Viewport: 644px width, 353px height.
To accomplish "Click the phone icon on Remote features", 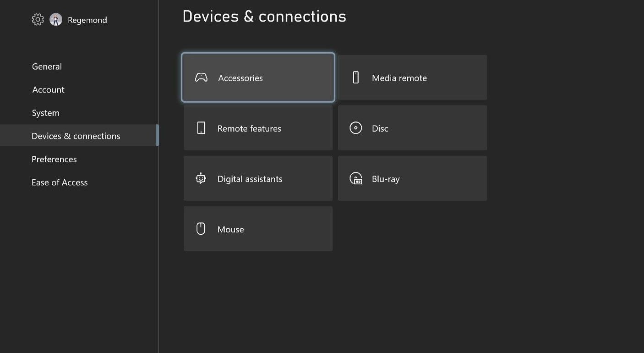I will point(201,128).
